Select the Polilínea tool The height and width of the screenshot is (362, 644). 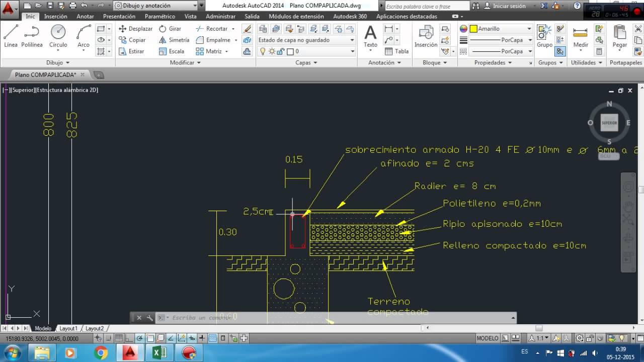(32, 36)
